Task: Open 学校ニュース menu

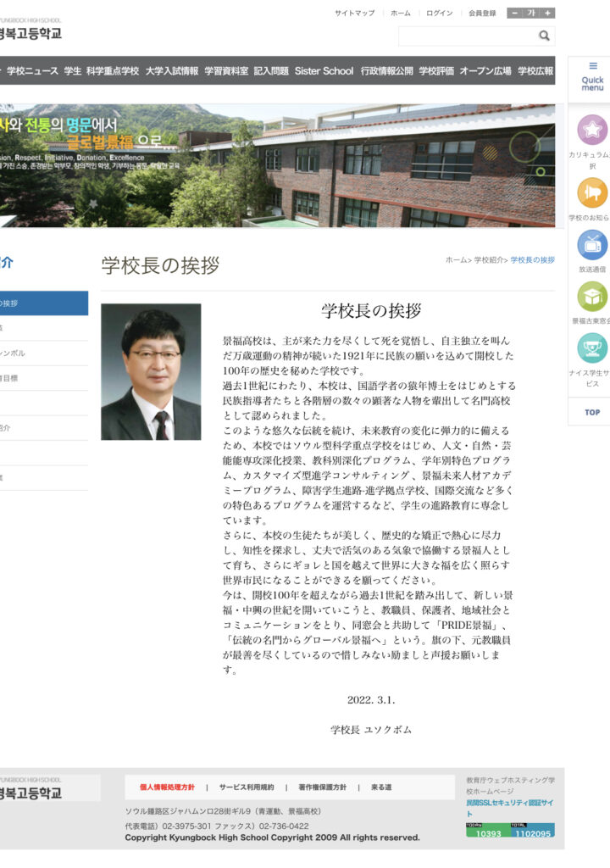Action: (32, 71)
